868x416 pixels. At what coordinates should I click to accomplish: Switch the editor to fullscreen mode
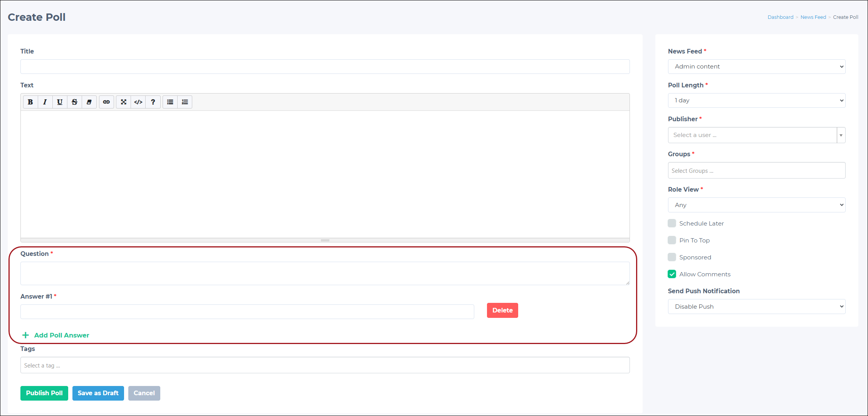pyautogui.click(x=123, y=102)
